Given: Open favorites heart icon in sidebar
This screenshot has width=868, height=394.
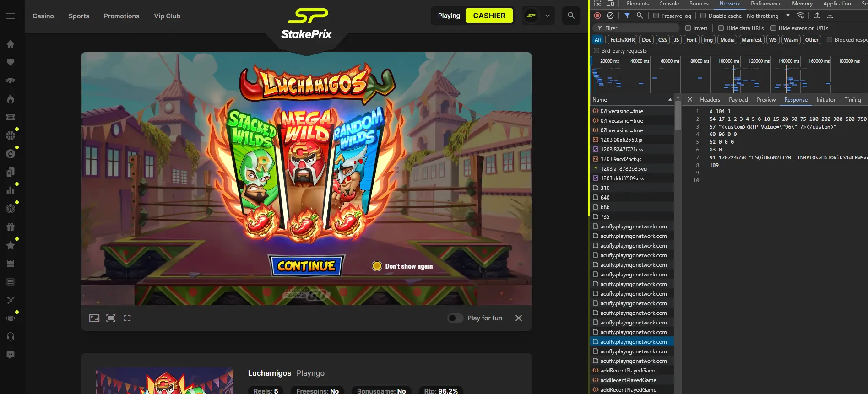Looking at the screenshot, I should [11, 62].
